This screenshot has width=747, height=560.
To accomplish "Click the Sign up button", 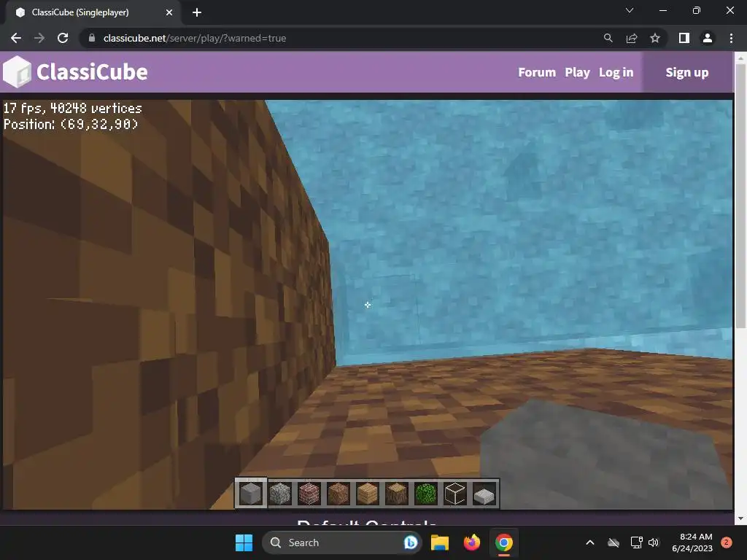I will tap(687, 72).
